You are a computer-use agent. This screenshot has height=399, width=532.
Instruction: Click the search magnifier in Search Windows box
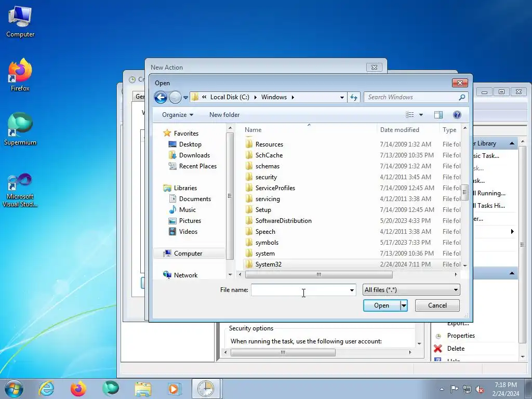click(x=462, y=97)
